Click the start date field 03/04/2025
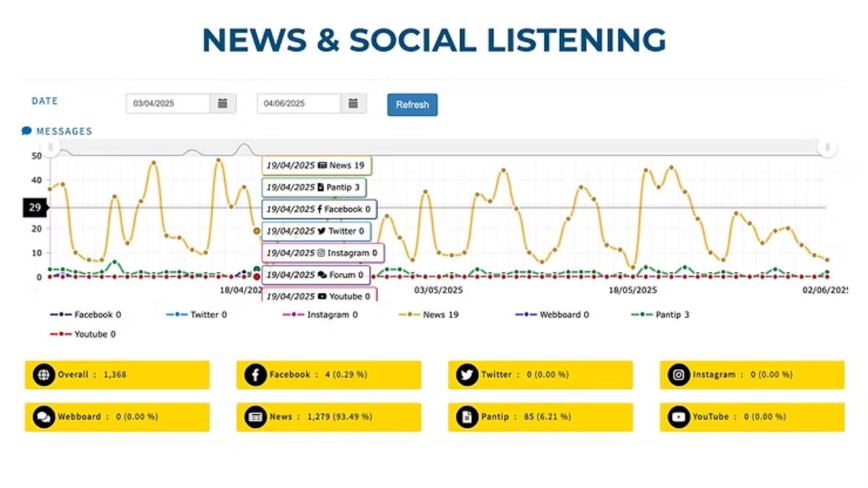 coord(168,103)
